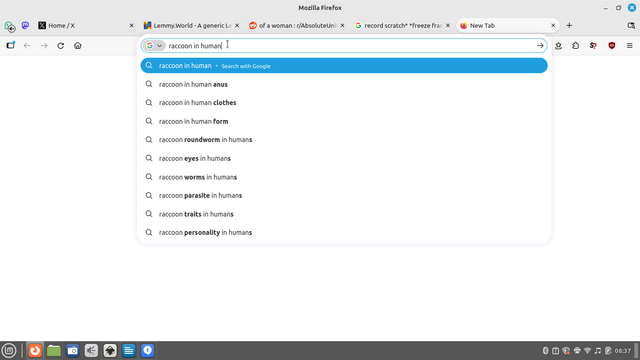This screenshot has height=360, width=640.
Task: Open the blue shield app in taskbar
Action: click(x=148, y=351)
